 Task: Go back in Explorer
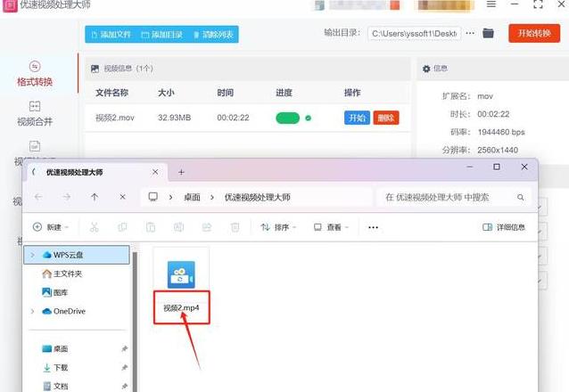click(x=38, y=197)
